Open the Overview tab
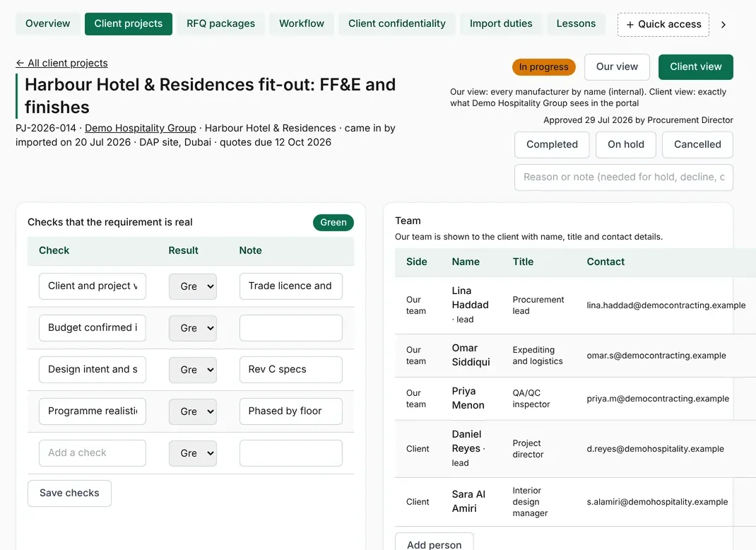The width and height of the screenshot is (756, 550). pyautogui.click(x=48, y=23)
